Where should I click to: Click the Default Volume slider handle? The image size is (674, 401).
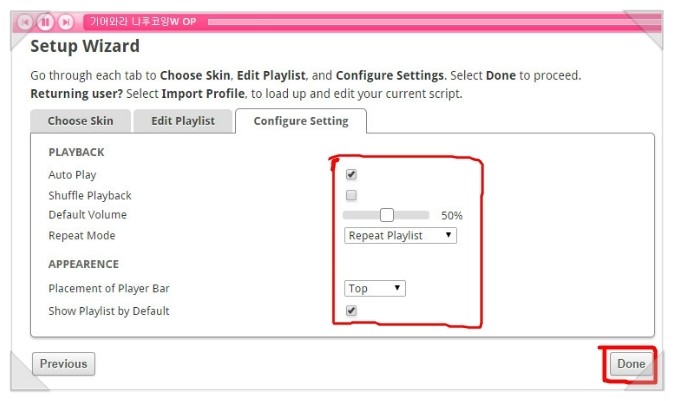point(387,215)
